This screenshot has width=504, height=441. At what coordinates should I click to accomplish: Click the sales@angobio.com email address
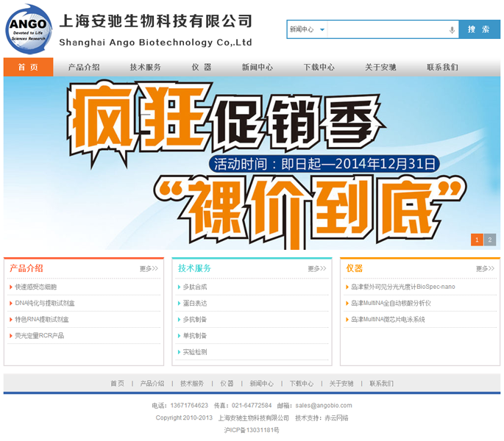click(x=324, y=405)
